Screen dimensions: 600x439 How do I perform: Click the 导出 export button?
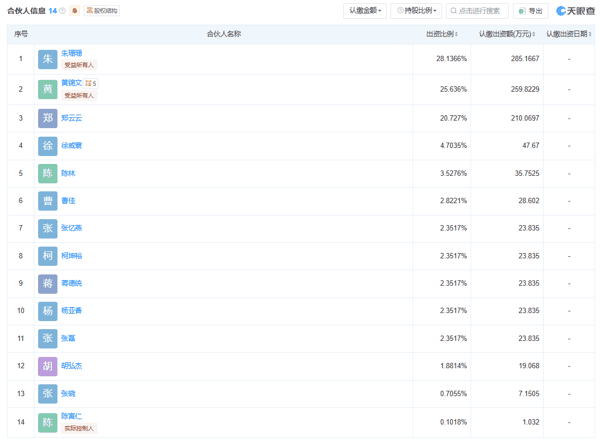pos(531,11)
